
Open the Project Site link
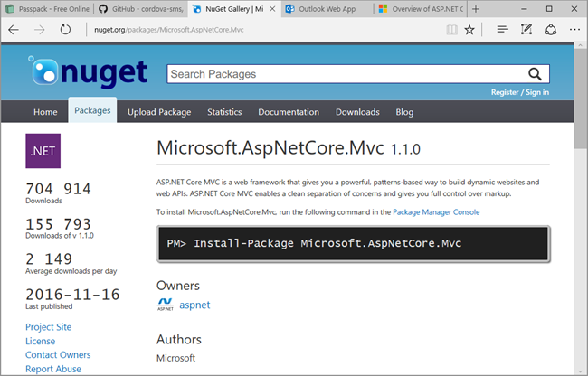tap(48, 327)
